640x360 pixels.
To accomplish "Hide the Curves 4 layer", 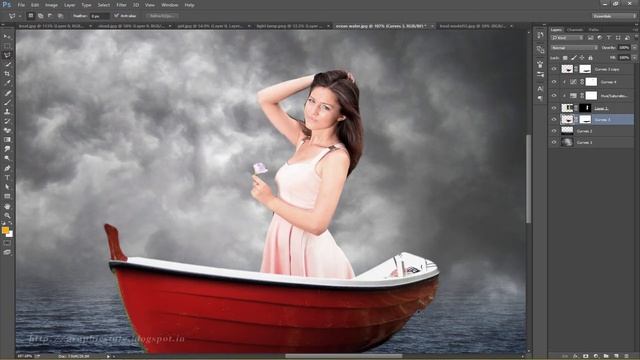I will [x=554, y=82].
